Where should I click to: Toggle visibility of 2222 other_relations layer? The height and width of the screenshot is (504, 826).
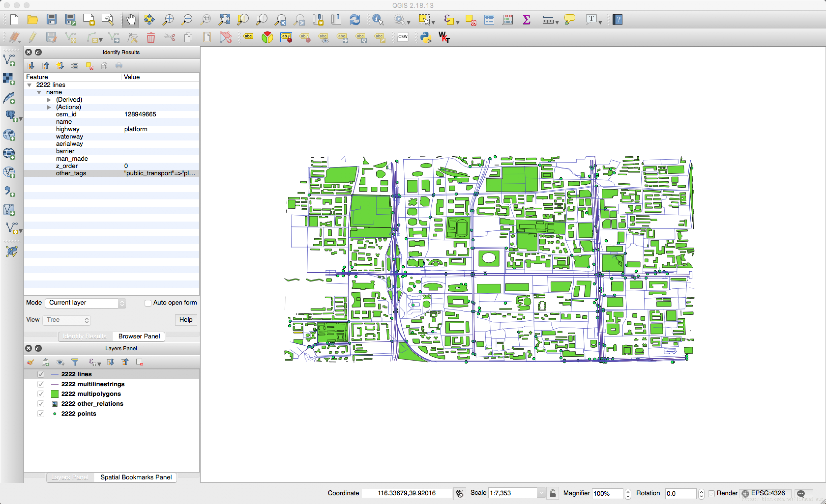pyautogui.click(x=41, y=404)
